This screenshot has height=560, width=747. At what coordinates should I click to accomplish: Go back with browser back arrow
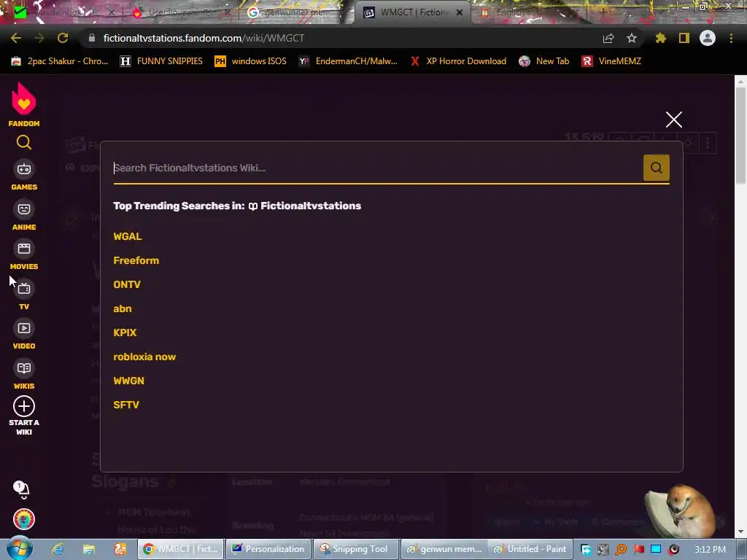[x=16, y=38]
